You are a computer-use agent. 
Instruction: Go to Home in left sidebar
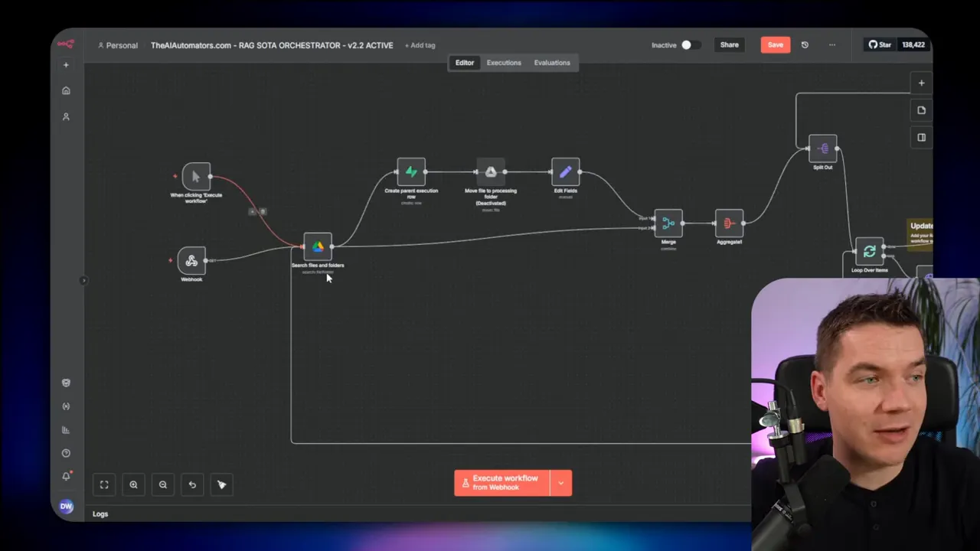(x=66, y=90)
